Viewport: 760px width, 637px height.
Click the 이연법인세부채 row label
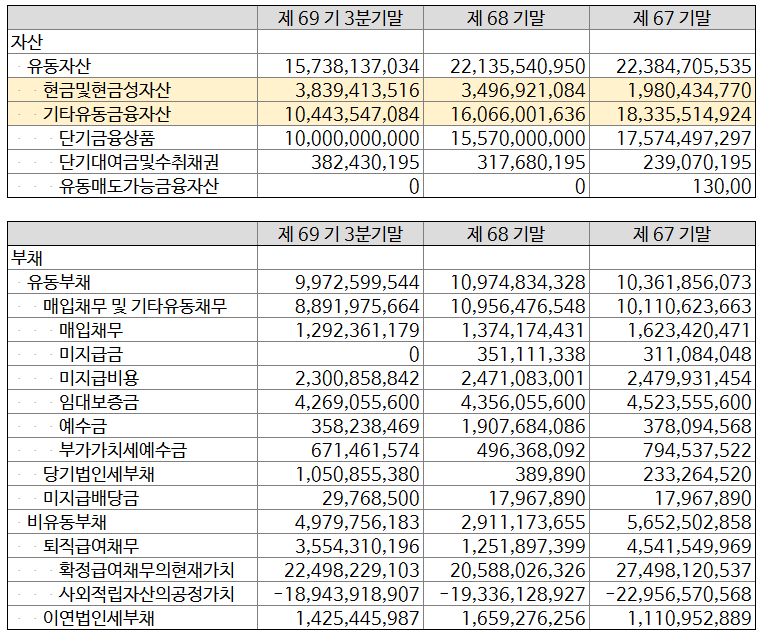pyautogui.click(x=99, y=618)
